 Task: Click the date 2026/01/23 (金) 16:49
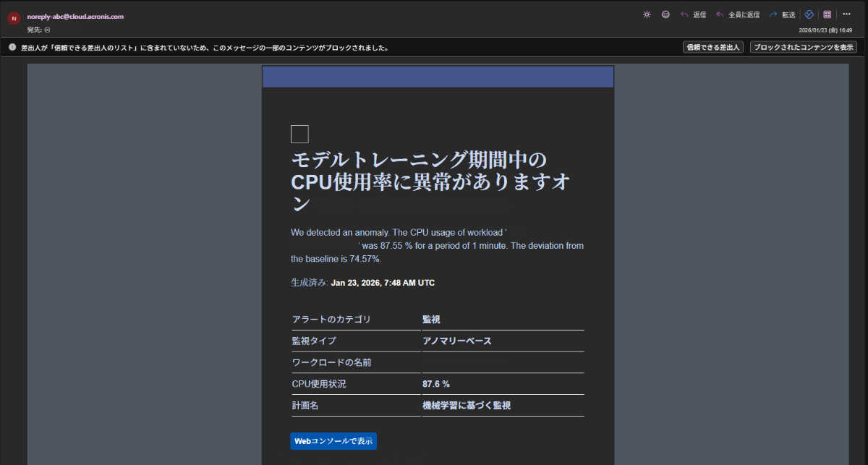[825, 30]
